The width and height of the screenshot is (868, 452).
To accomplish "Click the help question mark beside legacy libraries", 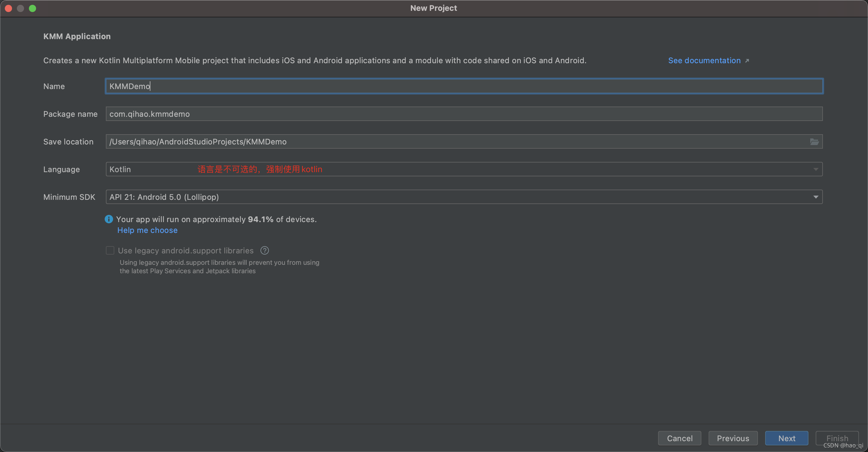I will (264, 250).
